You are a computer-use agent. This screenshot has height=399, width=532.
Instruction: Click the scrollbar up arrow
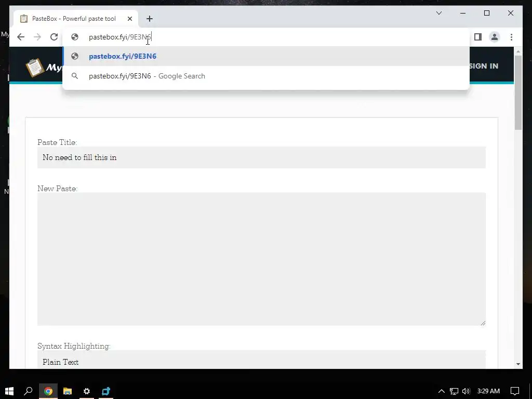click(x=518, y=51)
